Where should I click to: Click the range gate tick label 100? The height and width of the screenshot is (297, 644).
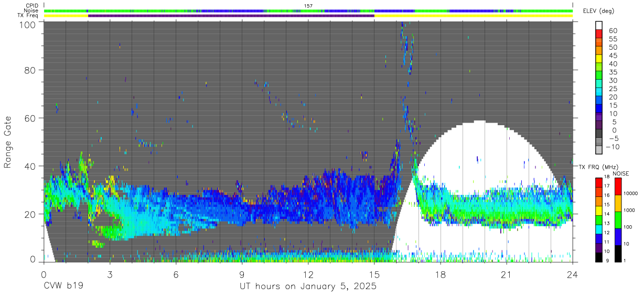click(x=28, y=25)
